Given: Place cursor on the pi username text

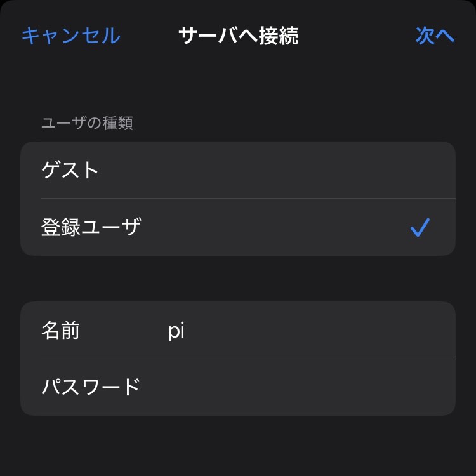Looking at the screenshot, I should (x=176, y=331).
